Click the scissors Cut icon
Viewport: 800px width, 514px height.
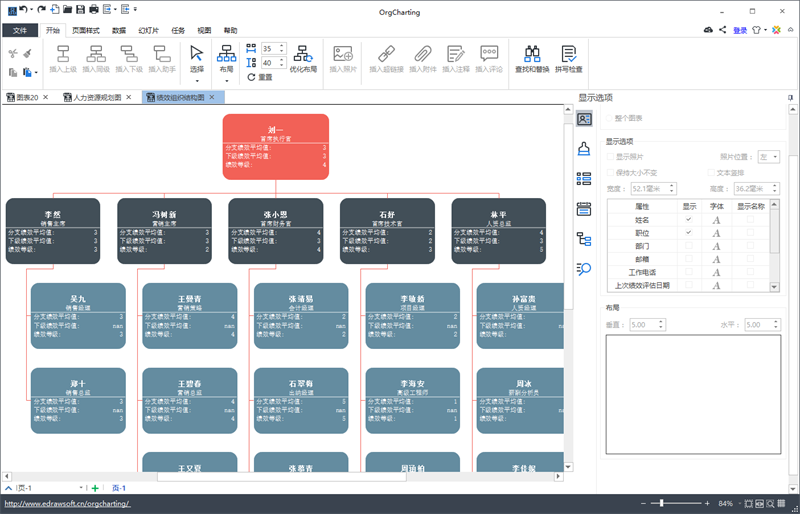click(13, 53)
